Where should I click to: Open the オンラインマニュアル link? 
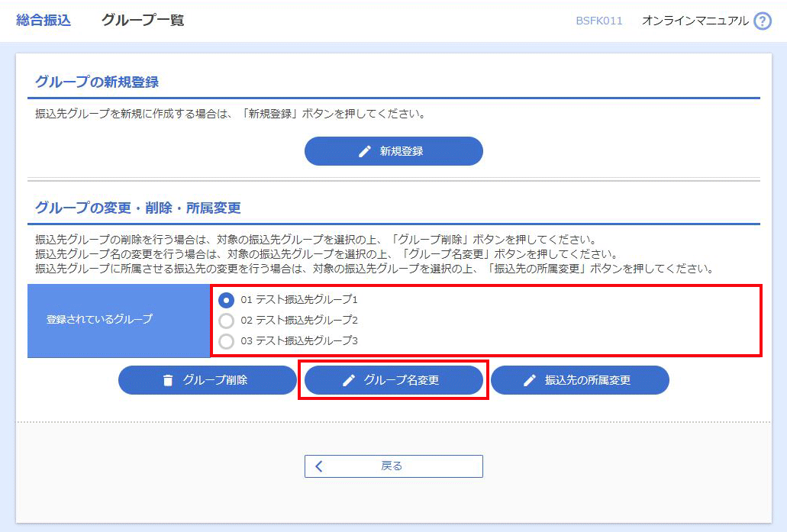(695, 21)
